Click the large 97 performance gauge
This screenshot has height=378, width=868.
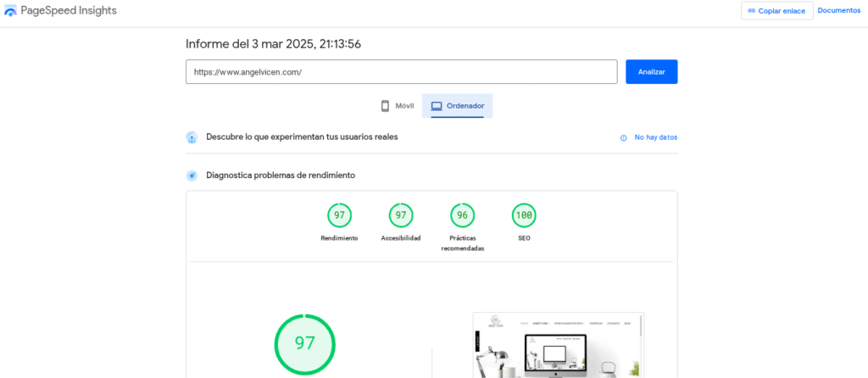point(304,344)
